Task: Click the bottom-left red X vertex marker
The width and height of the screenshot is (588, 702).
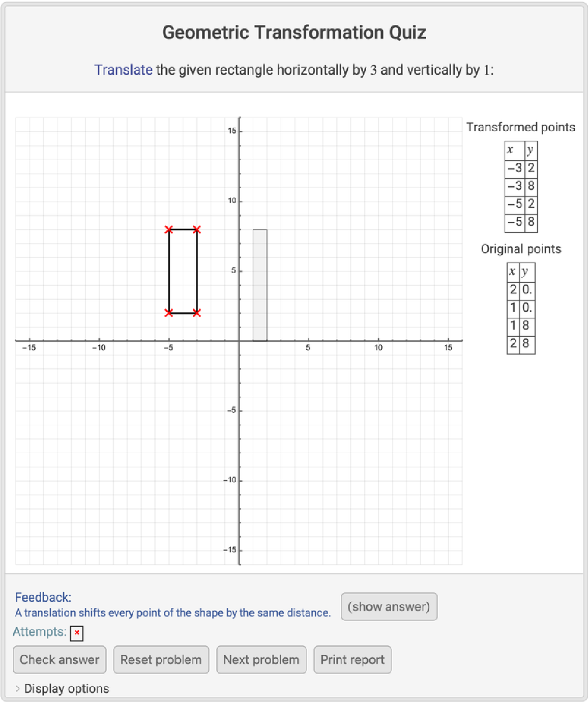Action: click(x=169, y=313)
